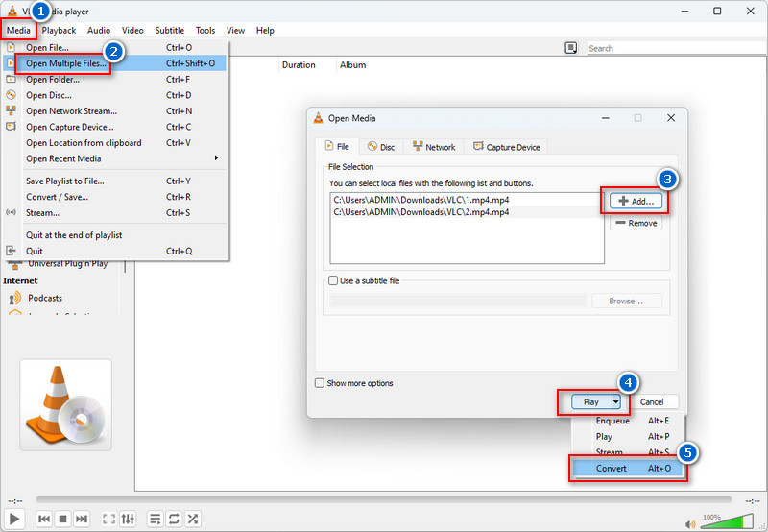Click the playback seek bar

pyautogui.click(x=383, y=500)
